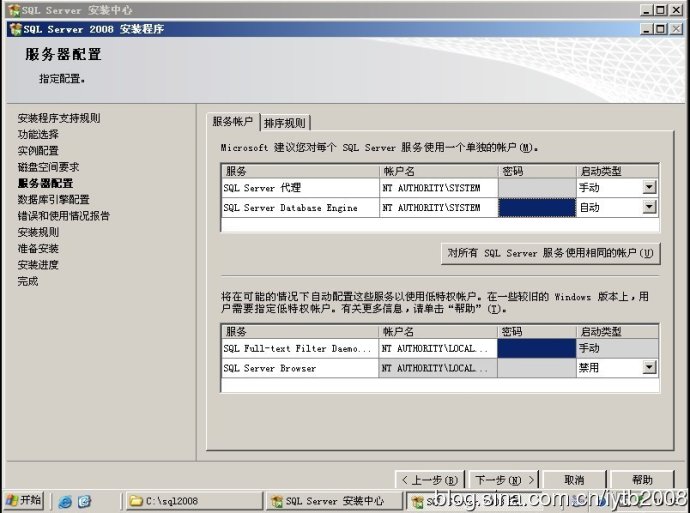690x513 pixels.
Task: Select password field of SQL Server Database Engine
Action: (x=537, y=208)
